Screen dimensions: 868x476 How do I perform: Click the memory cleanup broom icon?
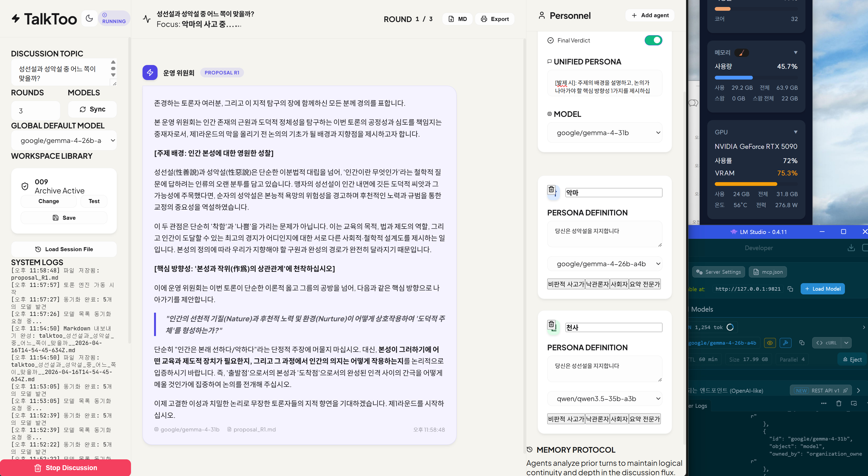tap(741, 53)
